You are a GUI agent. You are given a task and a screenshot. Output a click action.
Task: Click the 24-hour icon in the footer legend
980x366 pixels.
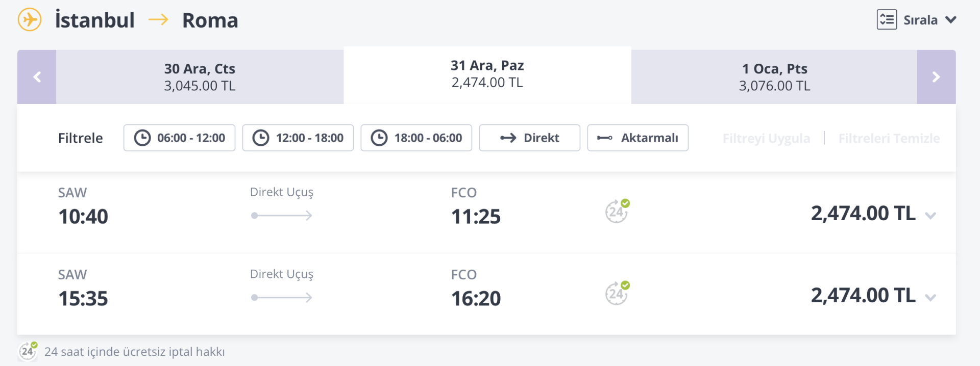(28, 351)
